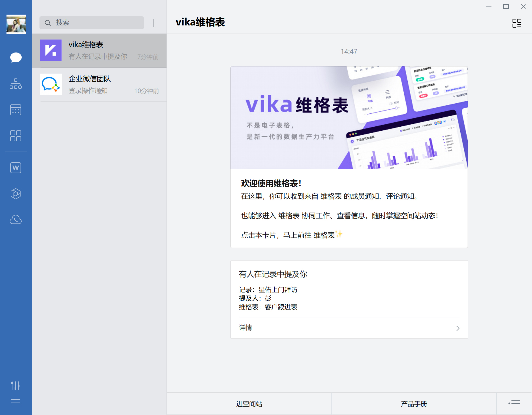532x415 pixels.
Task: Select the 进空间站 menu item
Action: pyautogui.click(x=249, y=404)
